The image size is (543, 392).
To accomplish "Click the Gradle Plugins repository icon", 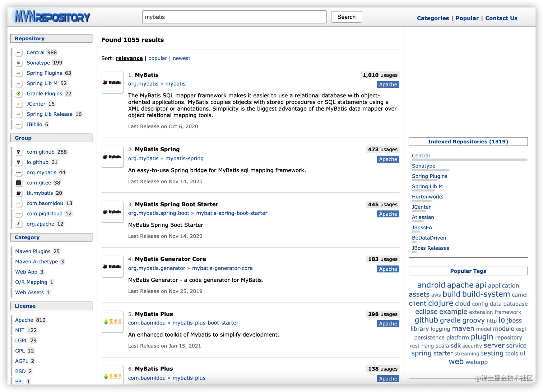I will pos(19,94).
